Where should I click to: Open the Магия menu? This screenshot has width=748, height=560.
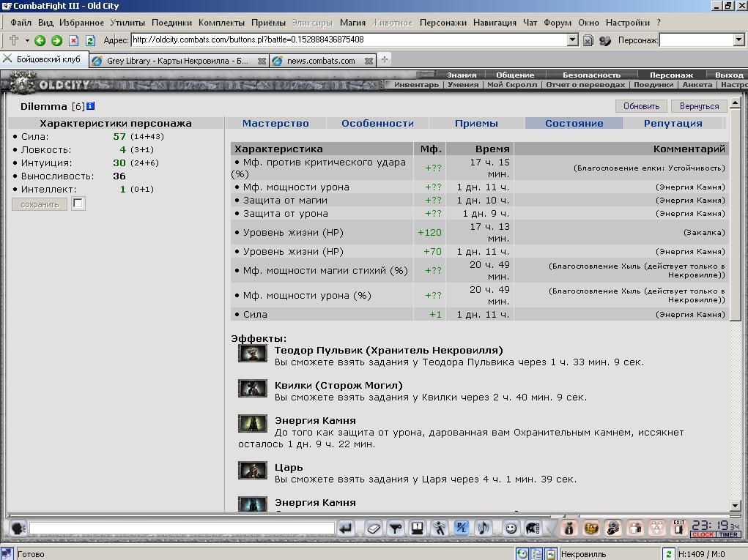pos(352,23)
